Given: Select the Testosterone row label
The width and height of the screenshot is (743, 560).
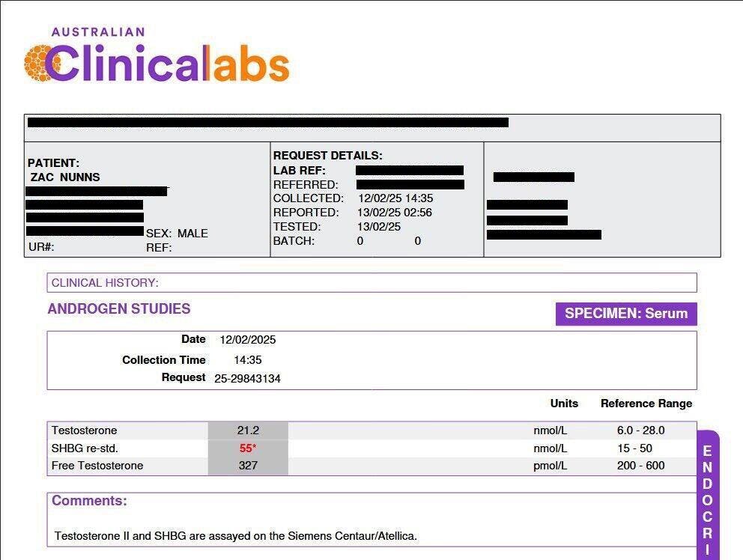Looking at the screenshot, I should pos(85,430).
